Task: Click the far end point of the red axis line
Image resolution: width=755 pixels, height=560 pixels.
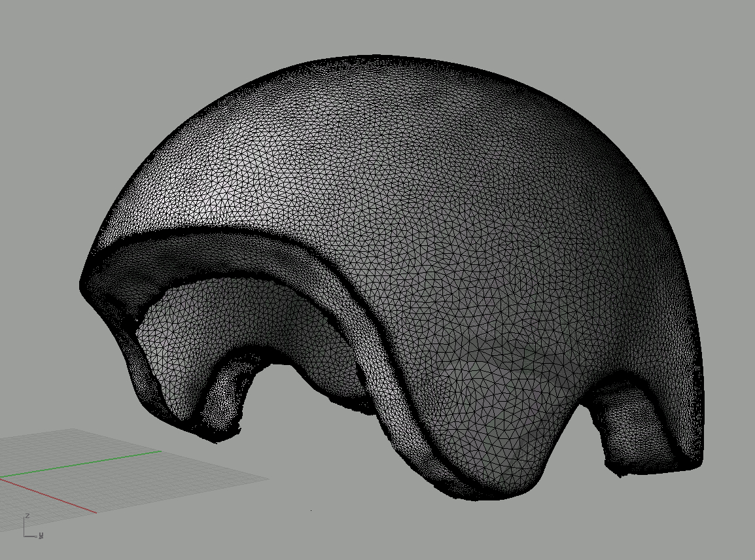Action: 96,512
